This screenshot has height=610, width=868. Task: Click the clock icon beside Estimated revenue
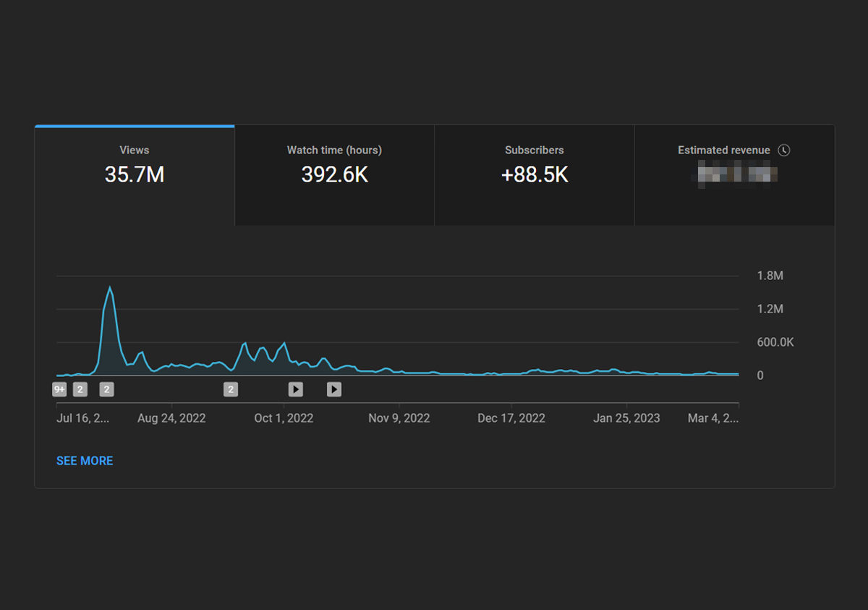click(x=784, y=151)
